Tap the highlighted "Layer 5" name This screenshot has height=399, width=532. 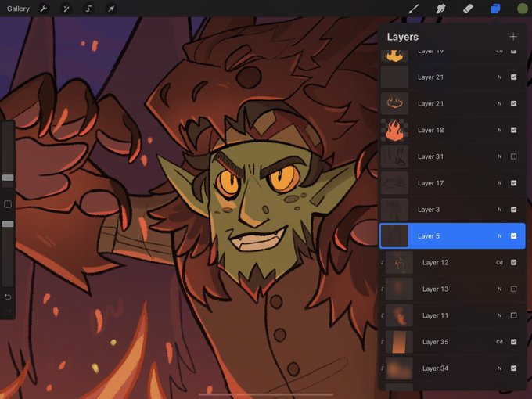429,236
